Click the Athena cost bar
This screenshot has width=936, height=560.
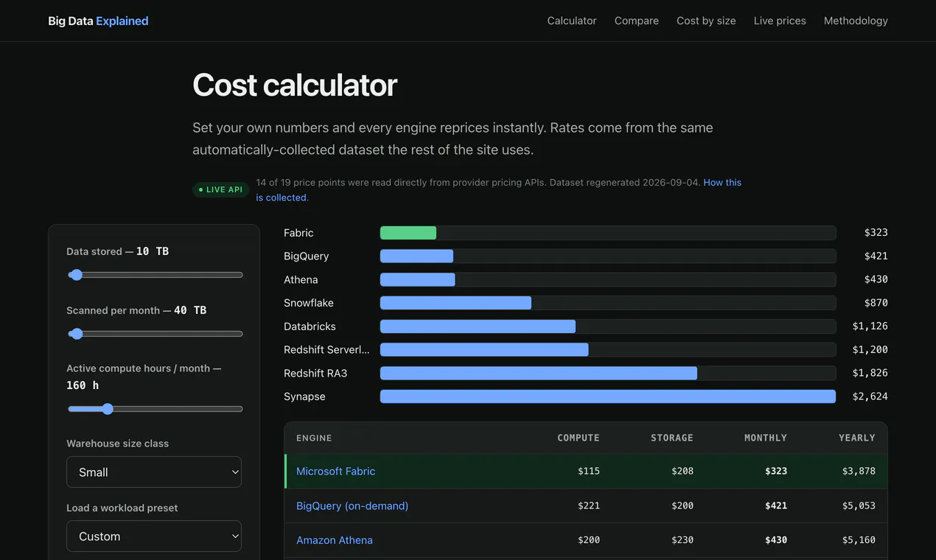tap(417, 280)
